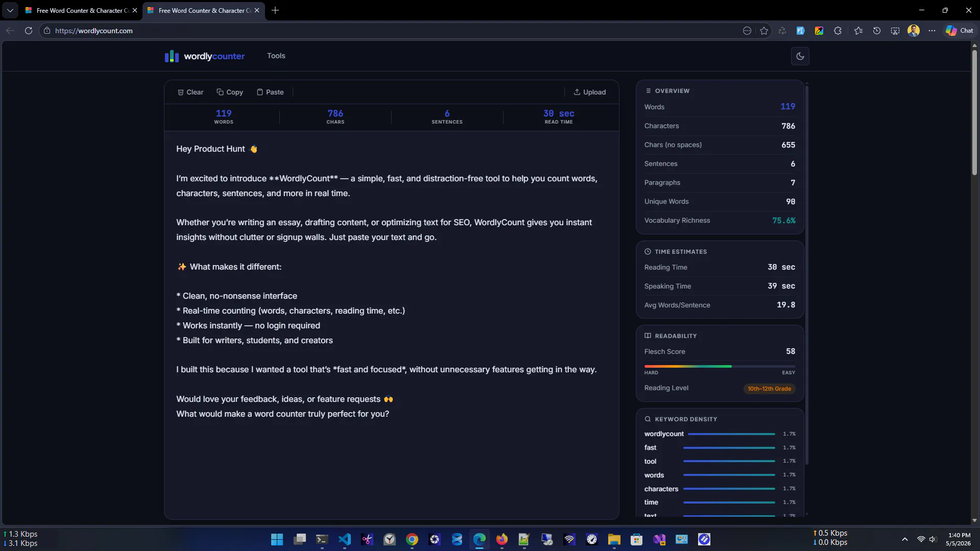Click the Windows Start button
Image resolution: width=980 pixels, height=551 pixels.
click(x=277, y=539)
